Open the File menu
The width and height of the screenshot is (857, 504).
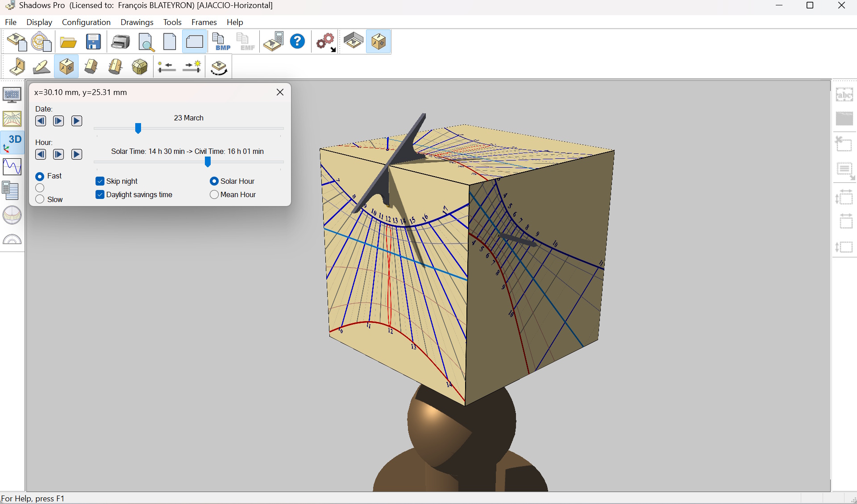click(x=11, y=22)
